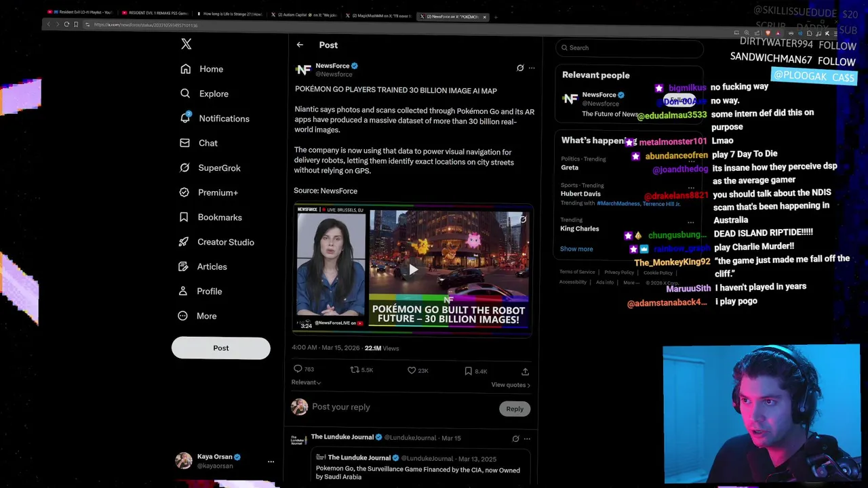
Task: Click the Kaya Orsan account avatar
Action: click(184, 461)
